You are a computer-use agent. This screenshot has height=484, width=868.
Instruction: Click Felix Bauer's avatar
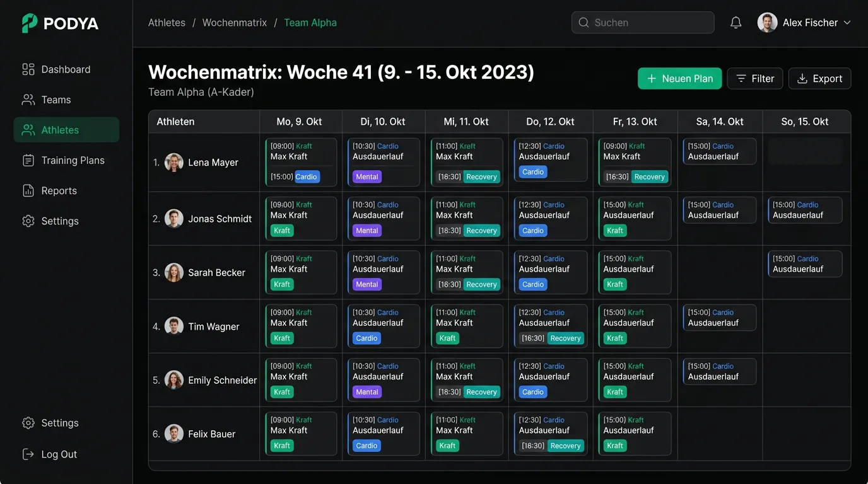click(174, 434)
